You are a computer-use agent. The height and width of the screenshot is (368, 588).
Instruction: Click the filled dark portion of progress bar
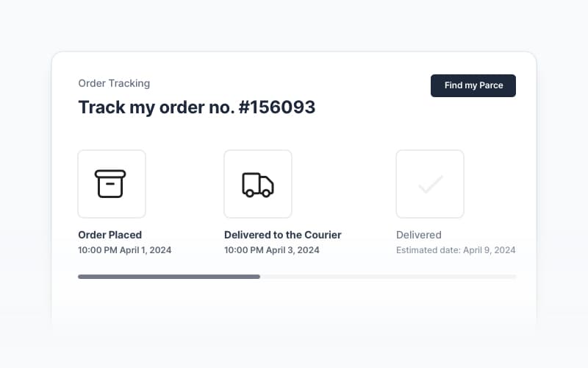169,277
